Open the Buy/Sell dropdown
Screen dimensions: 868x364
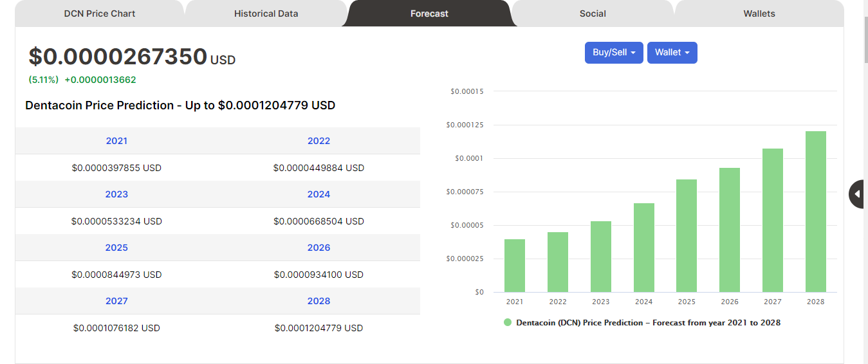pos(614,53)
